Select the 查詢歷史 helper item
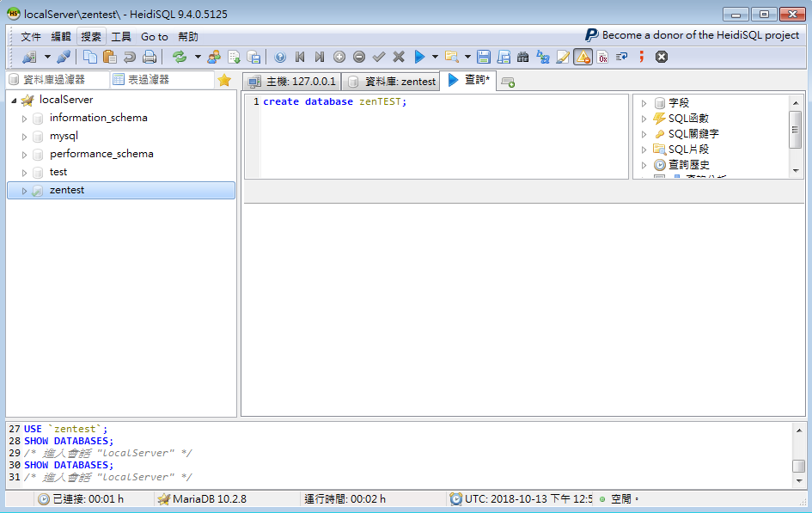Viewport: 812px width, 513px height. coord(689,165)
